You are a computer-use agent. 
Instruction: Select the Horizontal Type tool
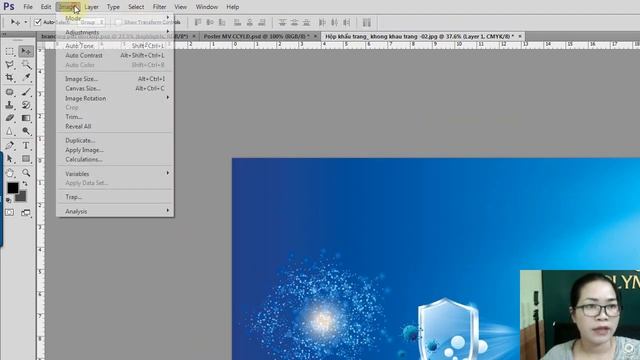[26, 145]
